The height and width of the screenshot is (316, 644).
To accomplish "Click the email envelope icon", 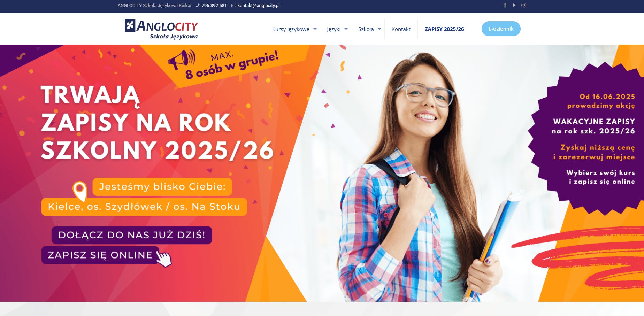I will point(233,5).
